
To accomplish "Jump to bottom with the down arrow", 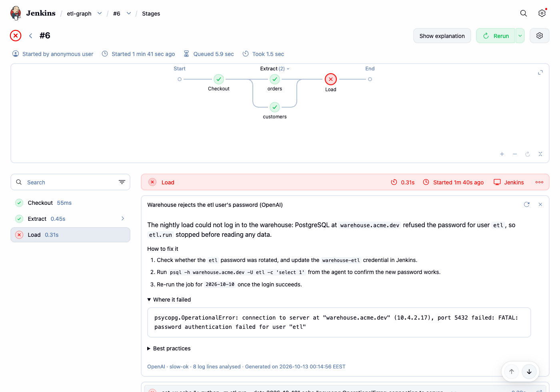I will point(529,372).
